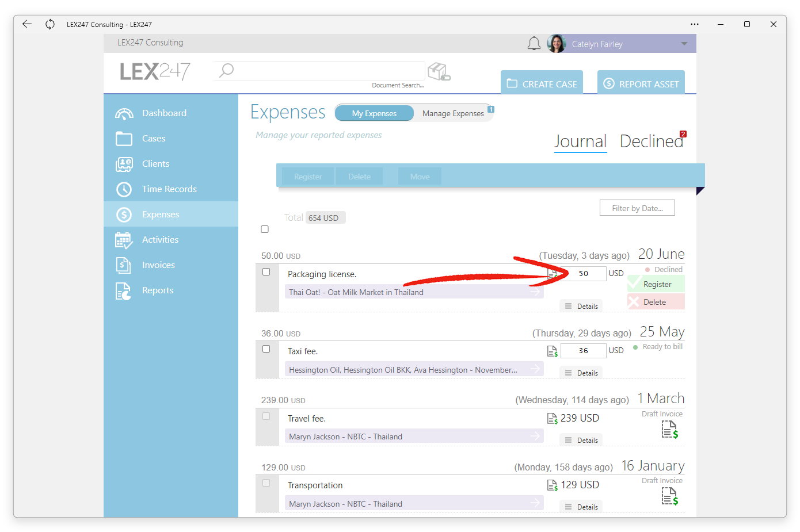Go back with the arrow in title bar

coord(27,24)
